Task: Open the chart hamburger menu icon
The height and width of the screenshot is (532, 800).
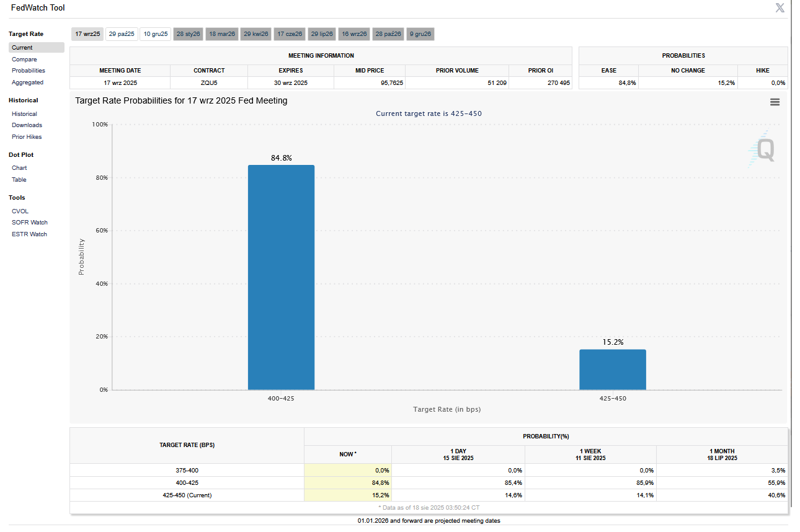Action: (775, 102)
